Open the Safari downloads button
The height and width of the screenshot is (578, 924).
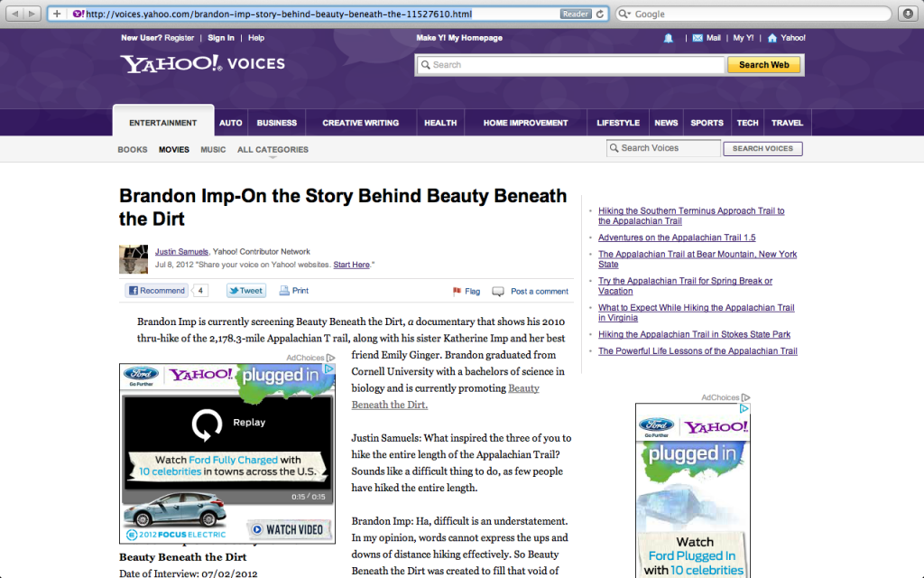tap(908, 14)
